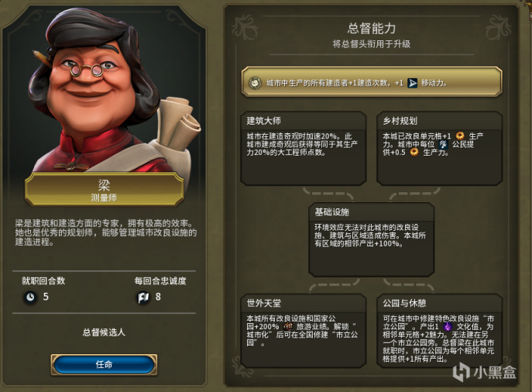The height and width of the screenshot is (392, 532).
Task: Click the tourism icon in 世外天堂 text
Action: click(287, 326)
